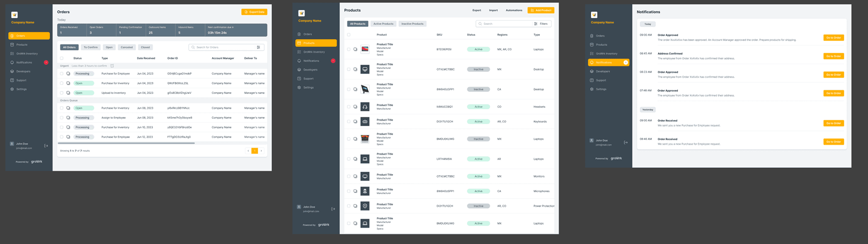Select the All Products tab
The width and height of the screenshot is (868, 244).
click(358, 24)
